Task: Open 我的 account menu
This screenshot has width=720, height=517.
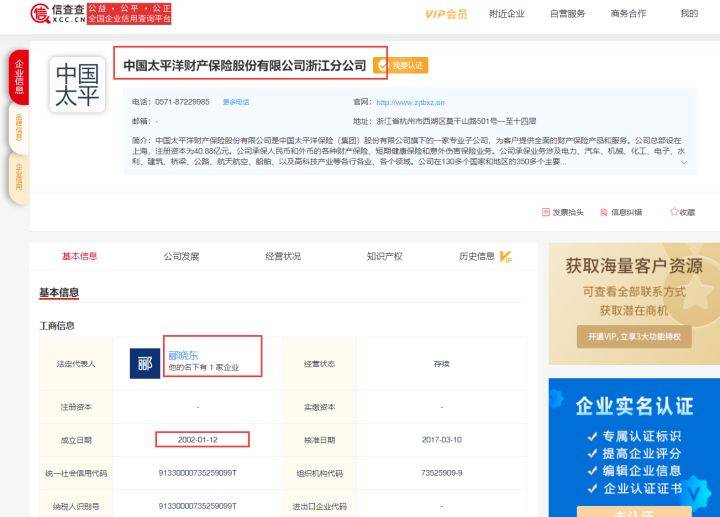Action: (x=689, y=14)
